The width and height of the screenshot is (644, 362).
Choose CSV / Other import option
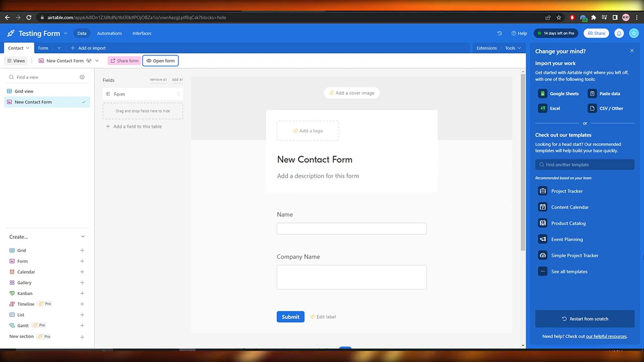tap(605, 108)
